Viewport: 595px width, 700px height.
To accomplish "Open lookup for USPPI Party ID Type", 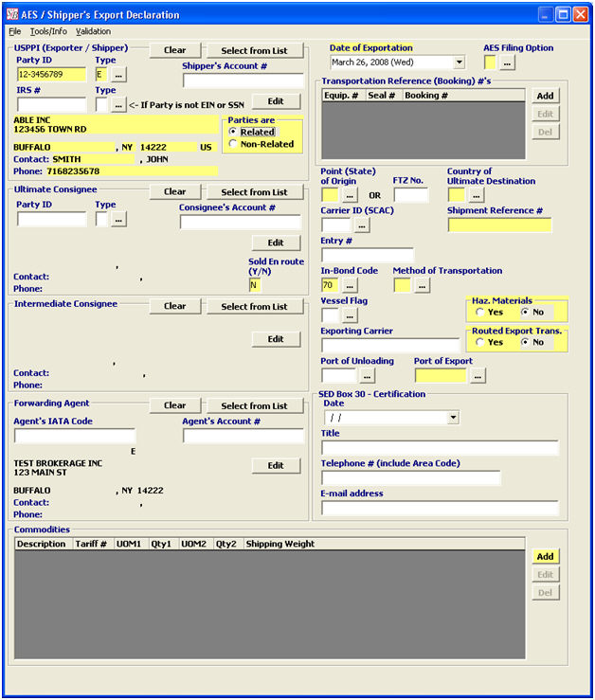I will [118, 75].
